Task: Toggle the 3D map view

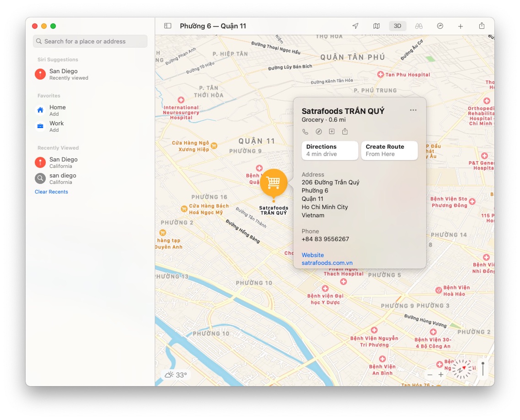Action: (x=397, y=26)
